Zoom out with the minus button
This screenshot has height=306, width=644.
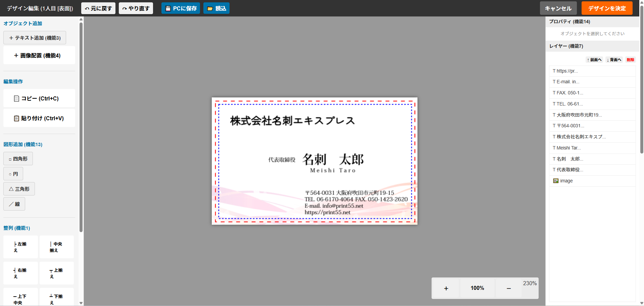point(508,288)
